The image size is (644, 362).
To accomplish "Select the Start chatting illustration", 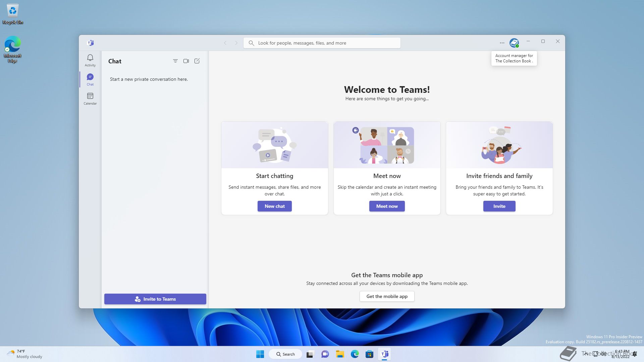I will coord(275,145).
